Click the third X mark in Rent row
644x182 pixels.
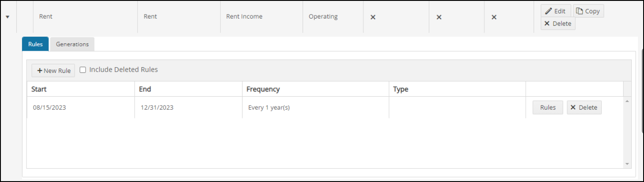point(494,17)
